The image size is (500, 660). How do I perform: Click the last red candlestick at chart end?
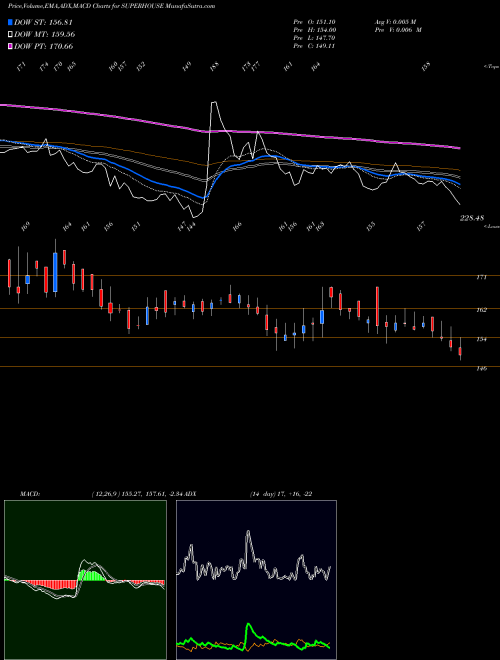tap(460, 351)
